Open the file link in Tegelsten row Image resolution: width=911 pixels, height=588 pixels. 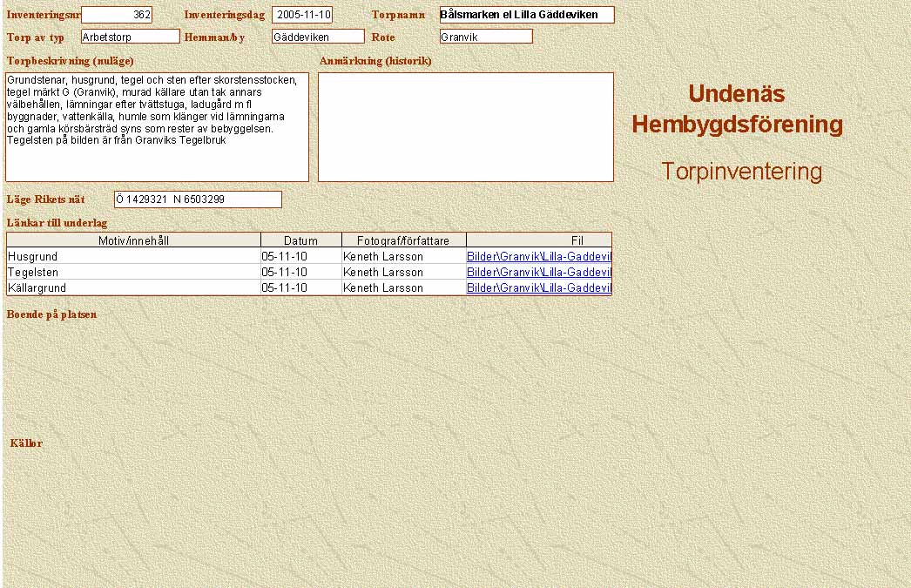pyautogui.click(x=538, y=273)
